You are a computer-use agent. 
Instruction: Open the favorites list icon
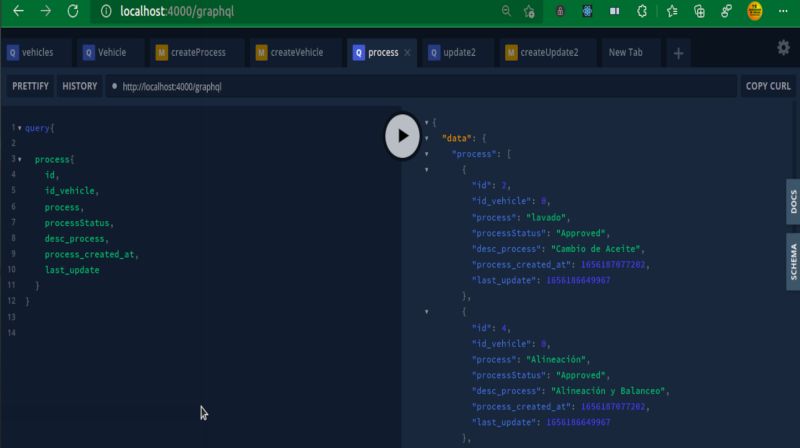coord(672,11)
